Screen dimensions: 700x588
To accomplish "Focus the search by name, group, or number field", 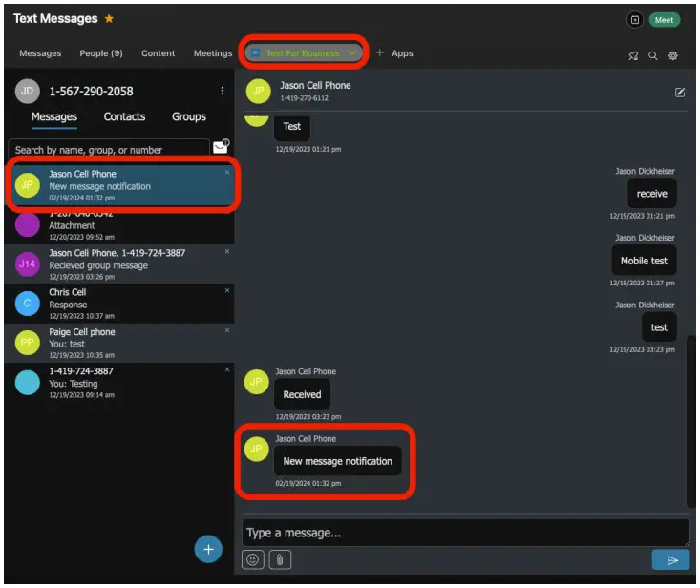I will (x=109, y=150).
